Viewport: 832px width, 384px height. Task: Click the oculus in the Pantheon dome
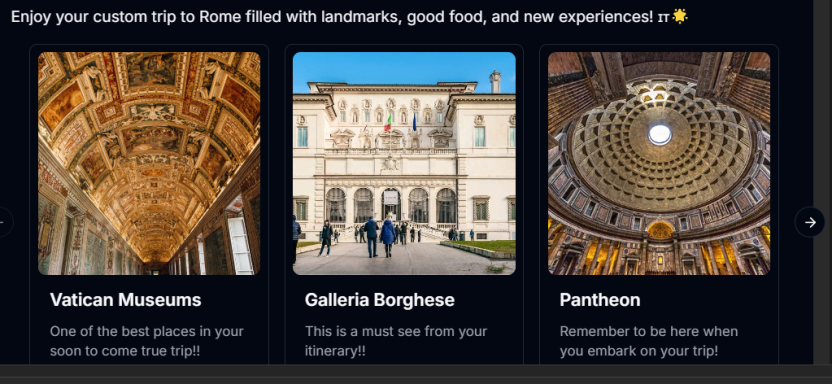point(660,135)
